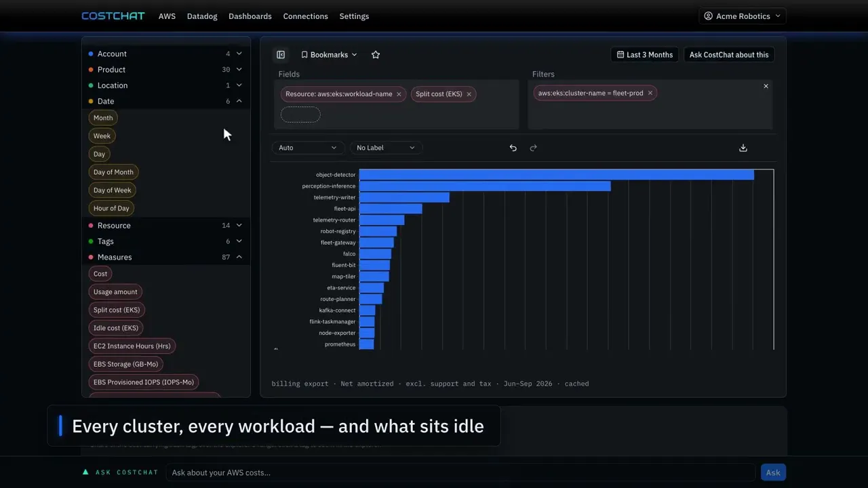Change the Last 3 Months date range
868x488 pixels.
tap(645, 55)
